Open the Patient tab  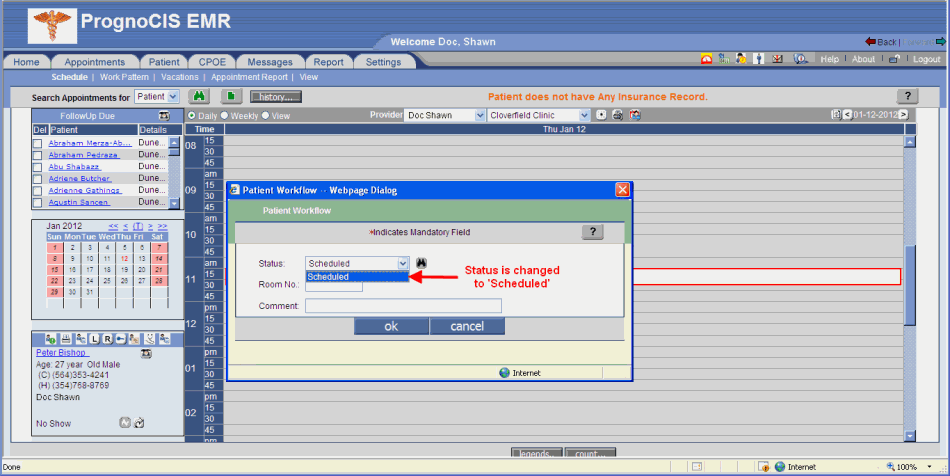(164, 62)
